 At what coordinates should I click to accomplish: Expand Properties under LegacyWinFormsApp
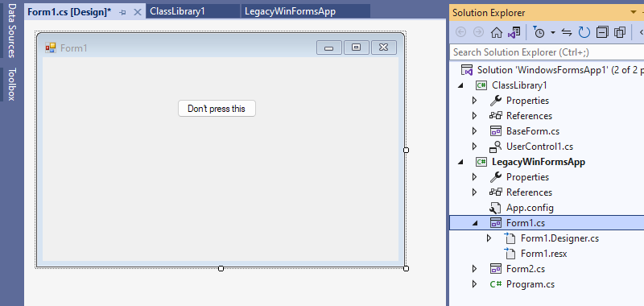point(475,177)
